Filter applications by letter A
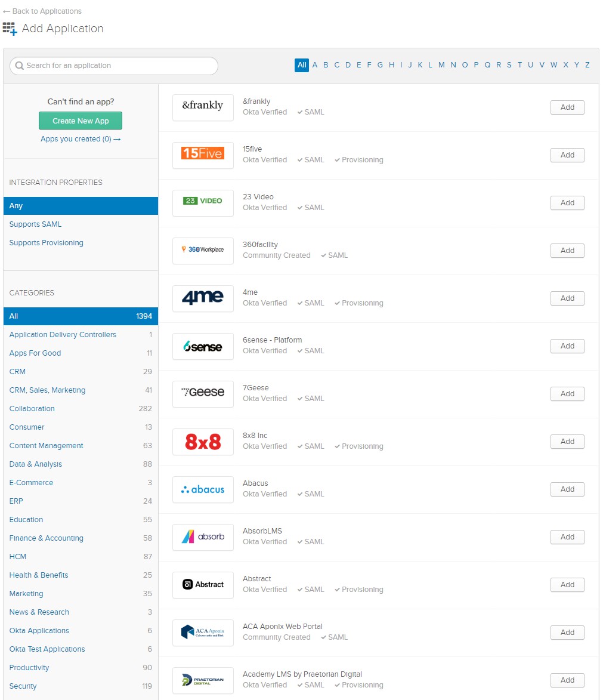Viewport: 603px width, 700px height. [x=315, y=65]
